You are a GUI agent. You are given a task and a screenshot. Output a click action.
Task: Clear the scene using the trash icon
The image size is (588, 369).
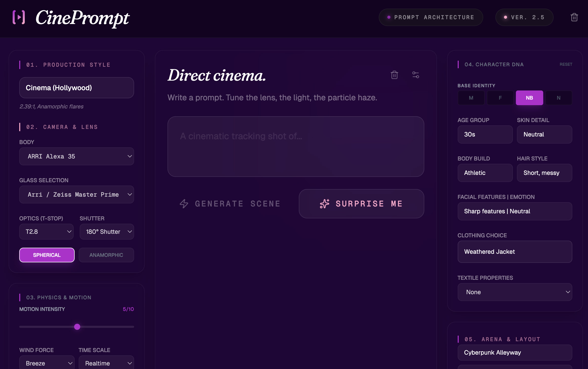394,75
